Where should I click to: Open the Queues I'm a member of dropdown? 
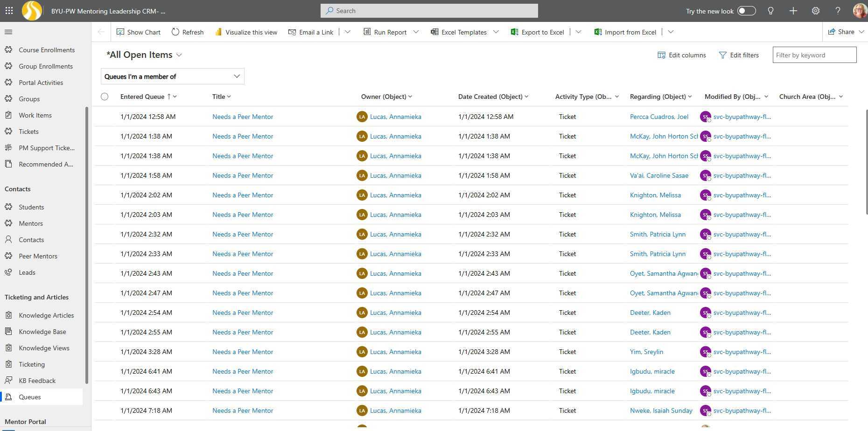coord(172,76)
